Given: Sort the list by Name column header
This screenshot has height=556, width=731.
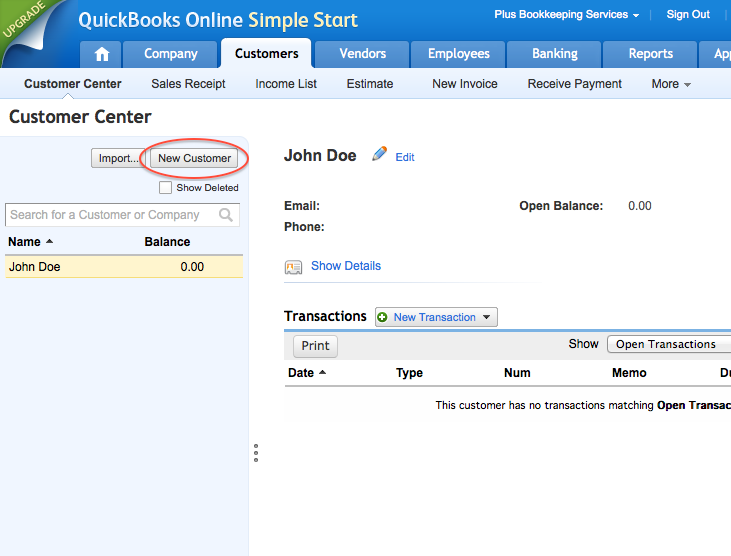Looking at the screenshot, I should pyautogui.click(x=24, y=242).
